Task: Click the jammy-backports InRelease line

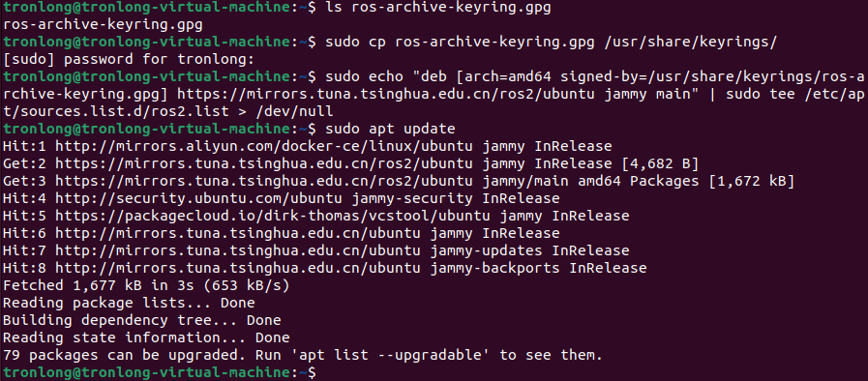Action: (324, 268)
